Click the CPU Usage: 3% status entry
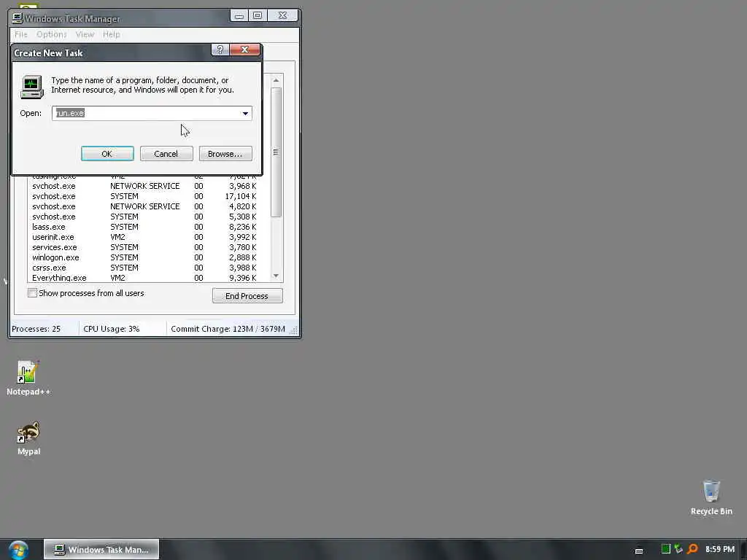747x560 pixels. point(112,329)
